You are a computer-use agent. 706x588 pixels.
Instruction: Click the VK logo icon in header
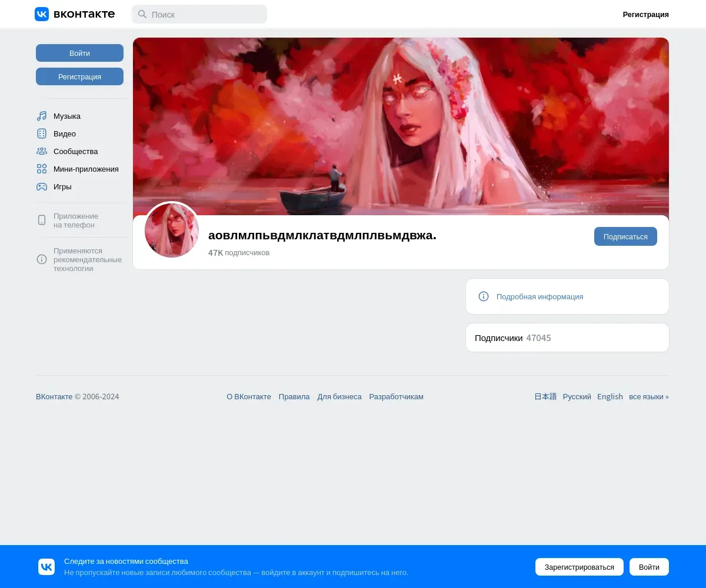coord(42,14)
